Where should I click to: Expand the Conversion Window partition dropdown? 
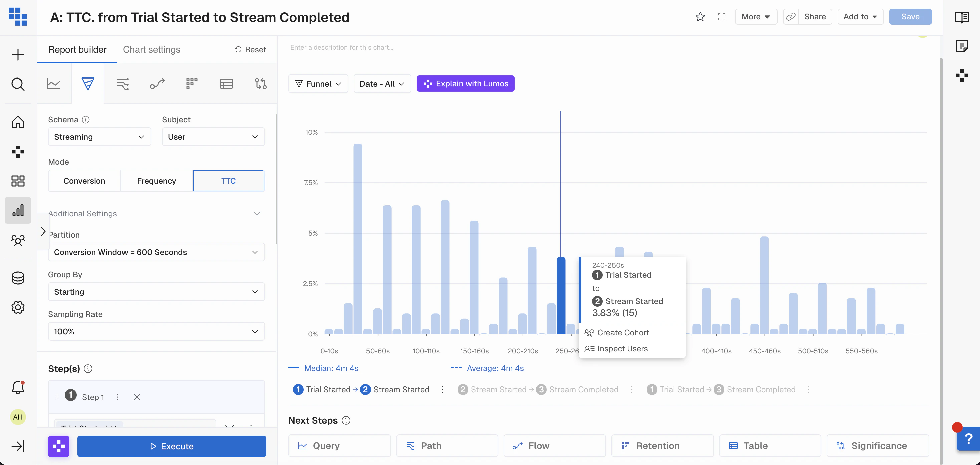tap(156, 252)
